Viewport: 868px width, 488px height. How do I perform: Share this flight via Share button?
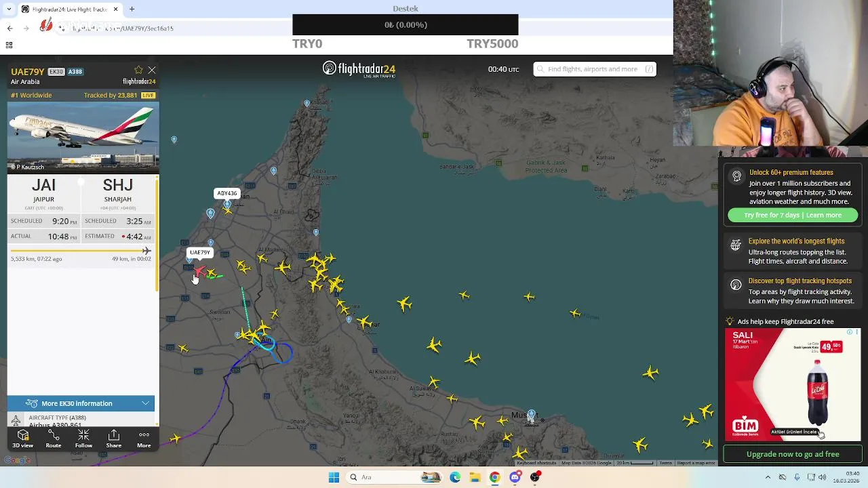coord(114,439)
